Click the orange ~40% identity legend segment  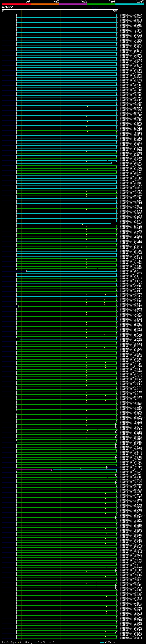tap(45, 4)
